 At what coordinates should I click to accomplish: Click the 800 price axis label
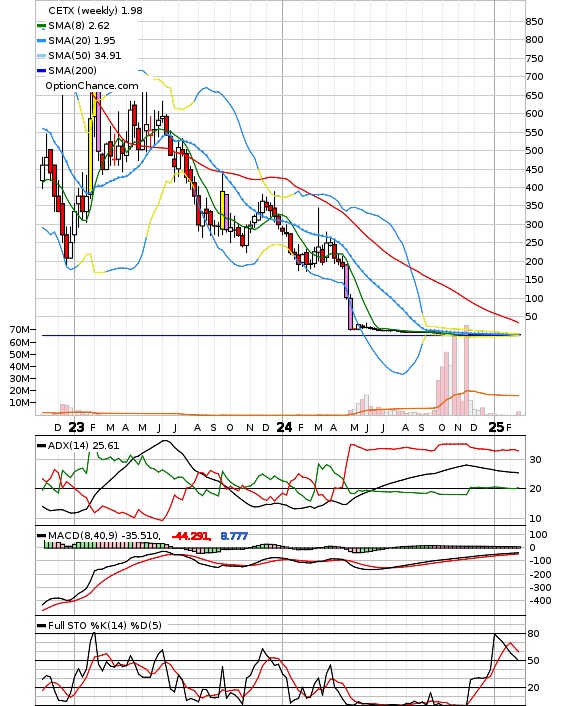(x=534, y=40)
